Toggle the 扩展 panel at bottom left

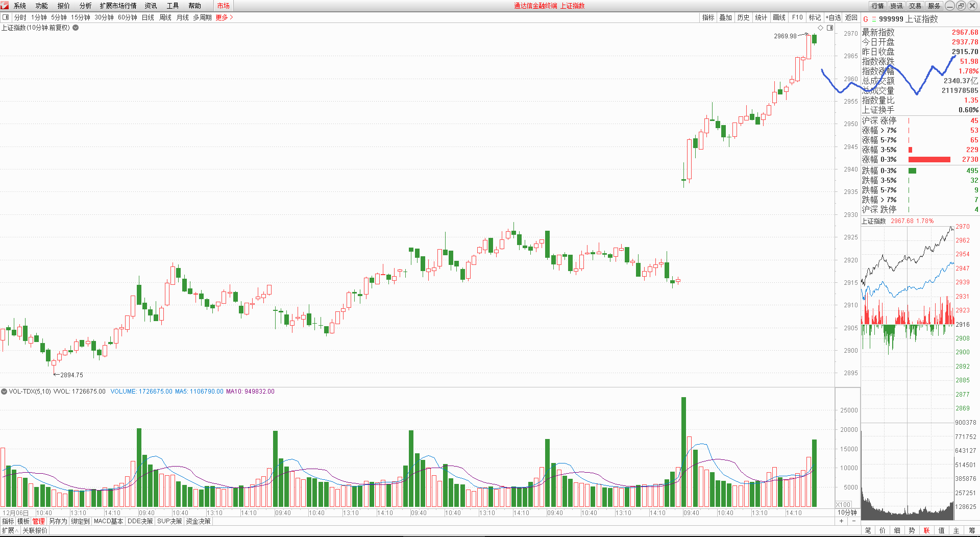[x=9, y=531]
